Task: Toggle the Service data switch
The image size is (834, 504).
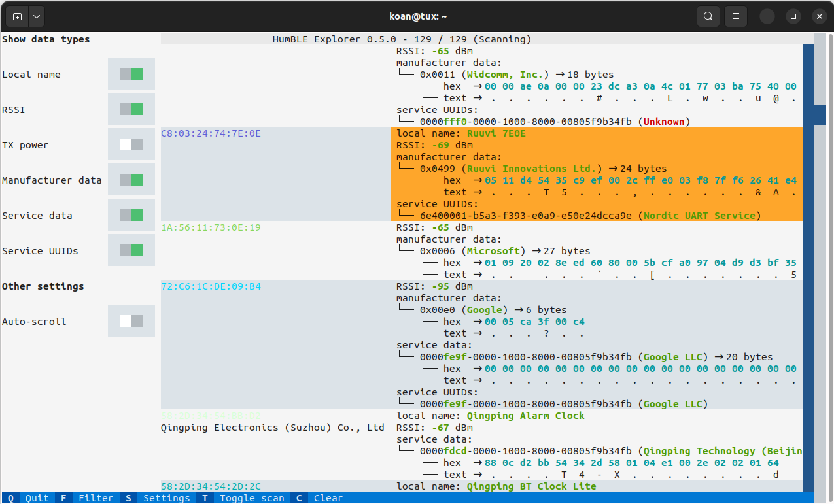Action: coord(131,215)
